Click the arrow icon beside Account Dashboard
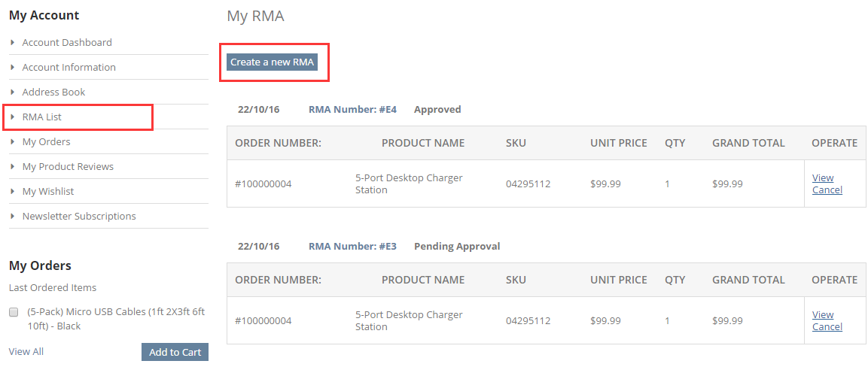Viewport: 868px width, 370px height. tap(12, 43)
